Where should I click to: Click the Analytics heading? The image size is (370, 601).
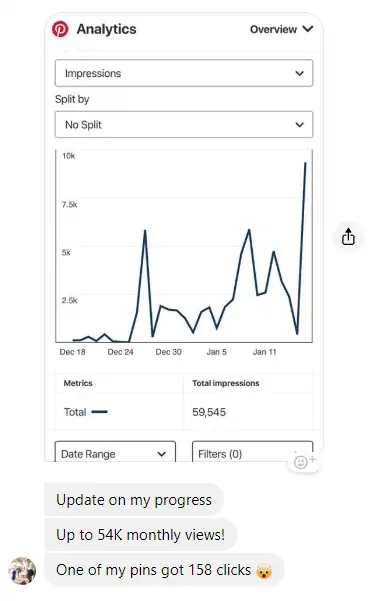point(106,29)
